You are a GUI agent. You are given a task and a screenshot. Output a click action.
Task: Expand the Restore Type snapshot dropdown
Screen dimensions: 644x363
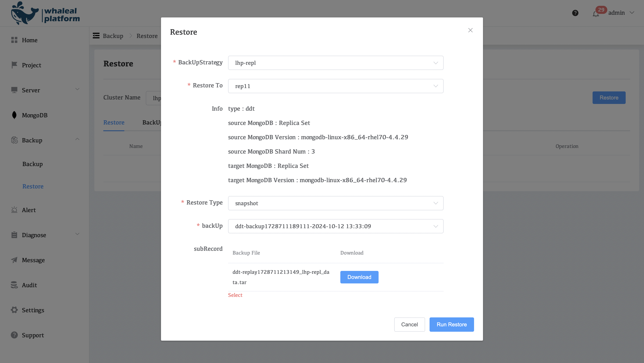tap(335, 203)
